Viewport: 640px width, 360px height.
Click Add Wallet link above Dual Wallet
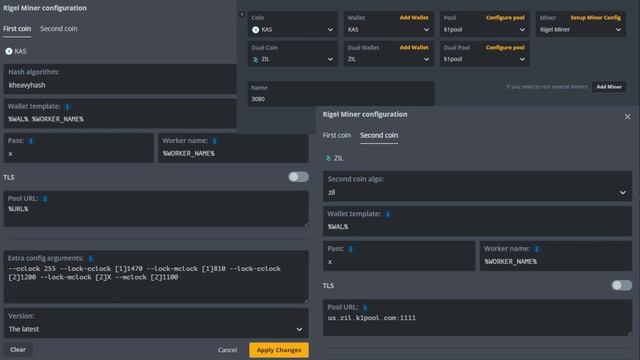pyautogui.click(x=414, y=47)
